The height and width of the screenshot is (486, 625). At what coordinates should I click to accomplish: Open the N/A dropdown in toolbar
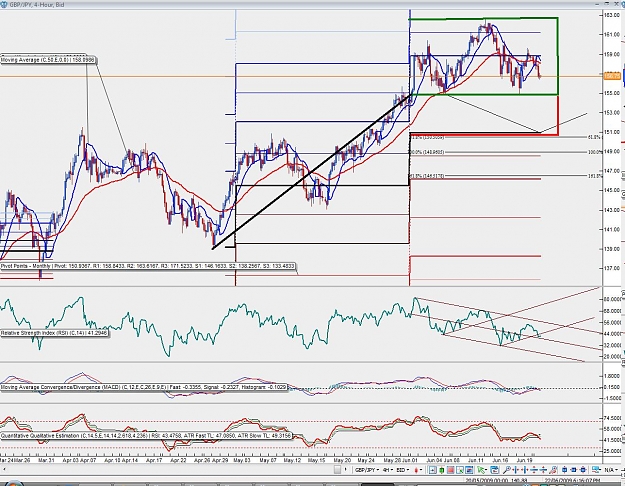[x=609, y=470]
